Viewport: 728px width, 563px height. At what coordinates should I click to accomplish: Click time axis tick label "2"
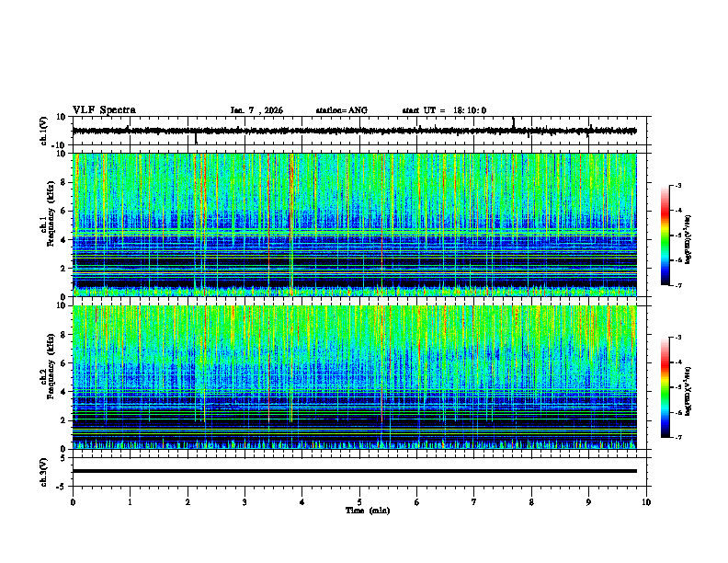click(188, 501)
